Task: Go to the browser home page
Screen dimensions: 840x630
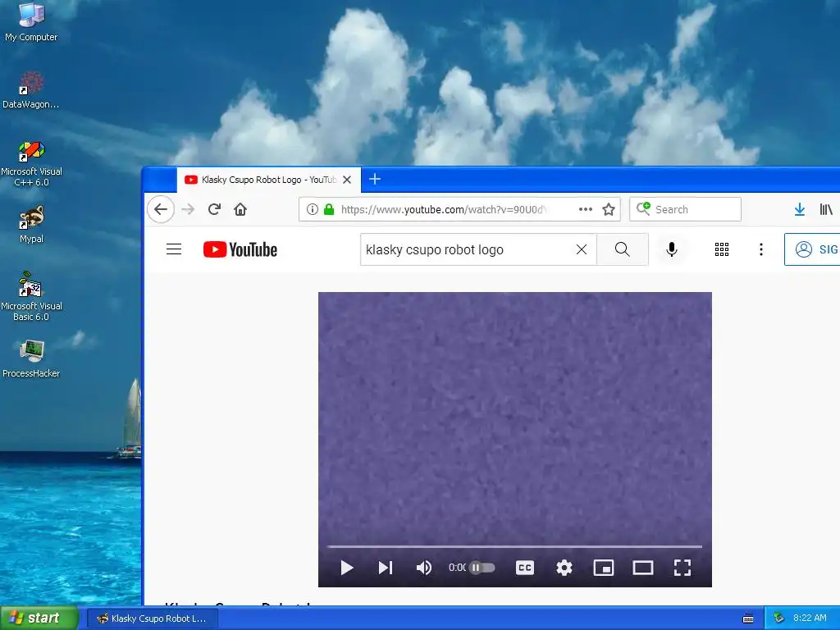Action: tap(240, 209)
